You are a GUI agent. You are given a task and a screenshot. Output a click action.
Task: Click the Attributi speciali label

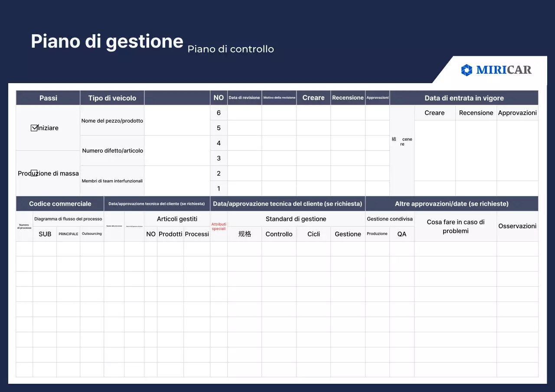pyautogui.click(x=219, y=226)
